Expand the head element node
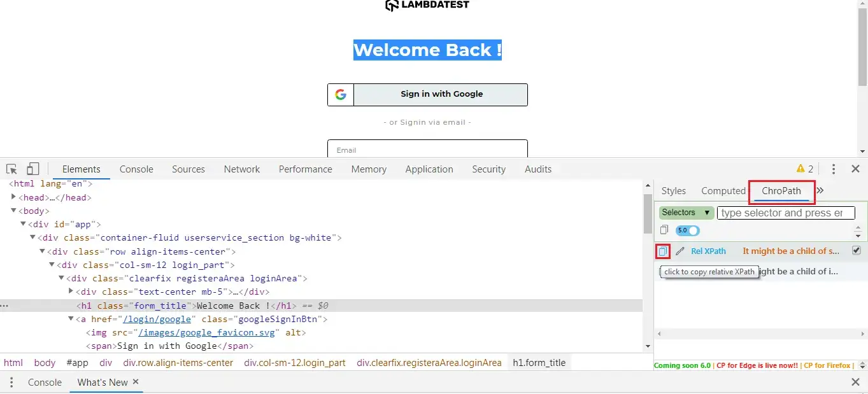Screen dimensions: 868x394 click(x=14, y=197)
